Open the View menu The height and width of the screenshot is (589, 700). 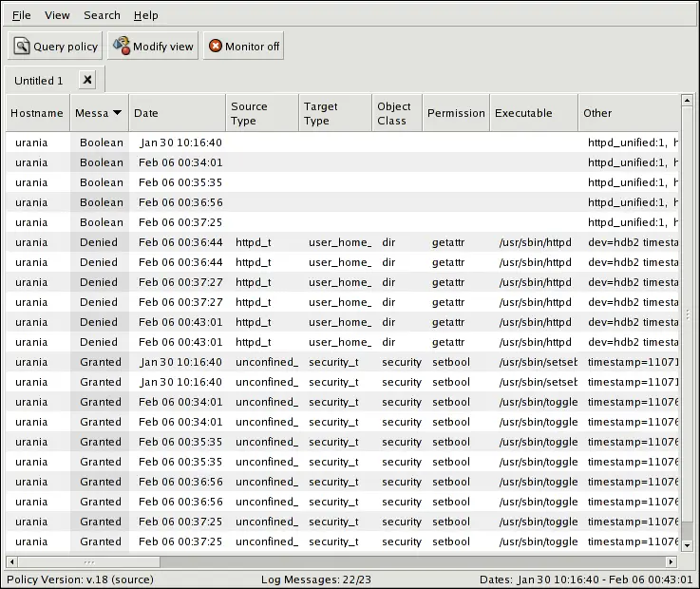coord(57,15)
